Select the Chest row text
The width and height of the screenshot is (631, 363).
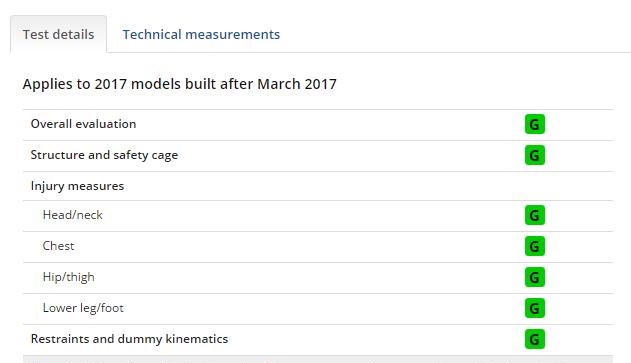(58, 246)
